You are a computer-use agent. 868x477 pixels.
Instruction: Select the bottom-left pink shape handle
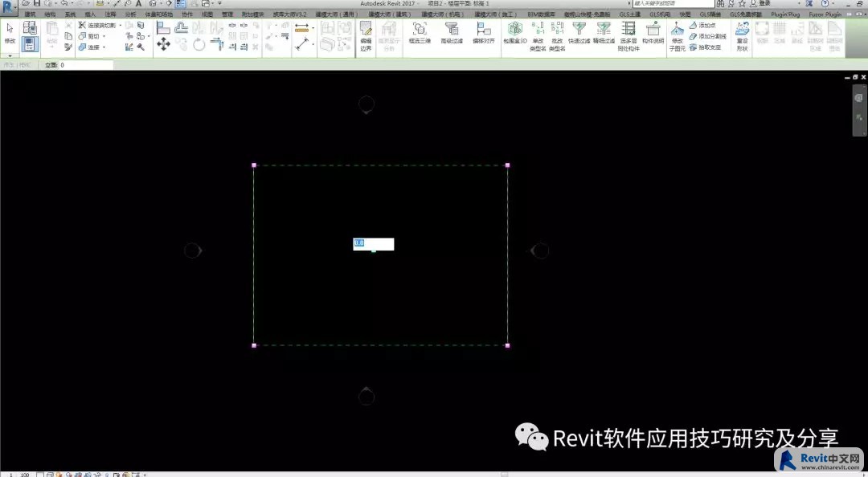(254, 345)
